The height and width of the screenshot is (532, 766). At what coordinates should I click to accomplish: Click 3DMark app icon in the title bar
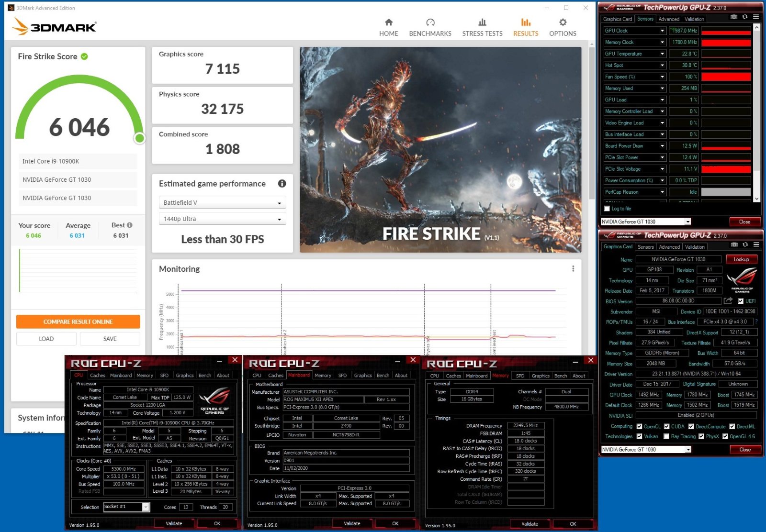click(x=11, y=8)
